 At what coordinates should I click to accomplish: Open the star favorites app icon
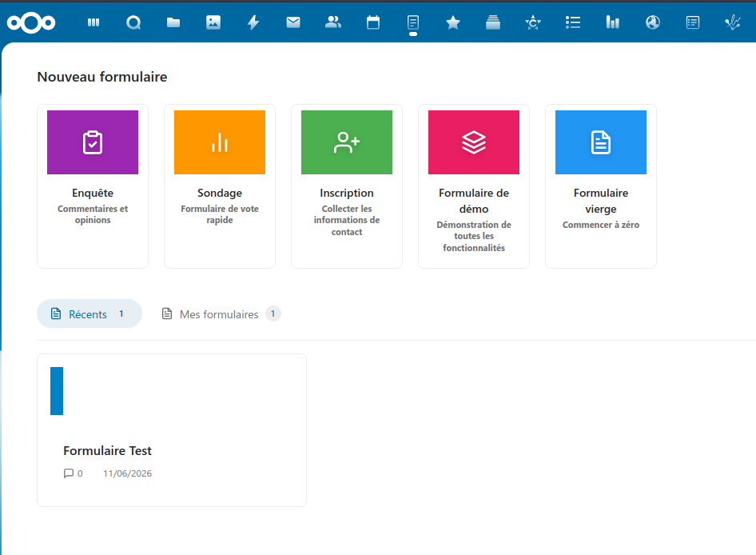point(453,22)
